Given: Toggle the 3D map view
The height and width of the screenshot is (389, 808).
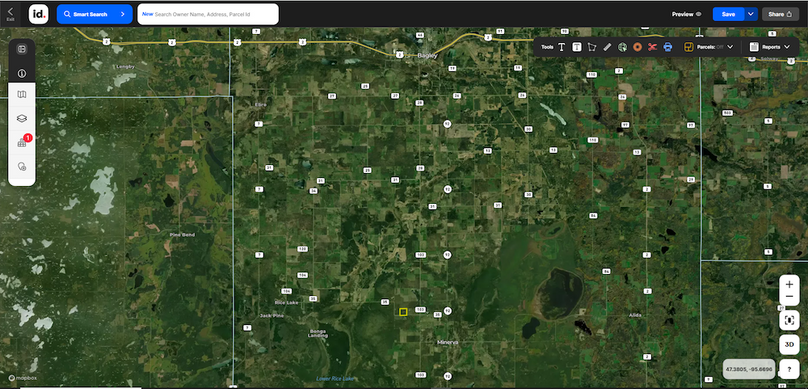Looking at the screenshot, I should coord(789,344).
